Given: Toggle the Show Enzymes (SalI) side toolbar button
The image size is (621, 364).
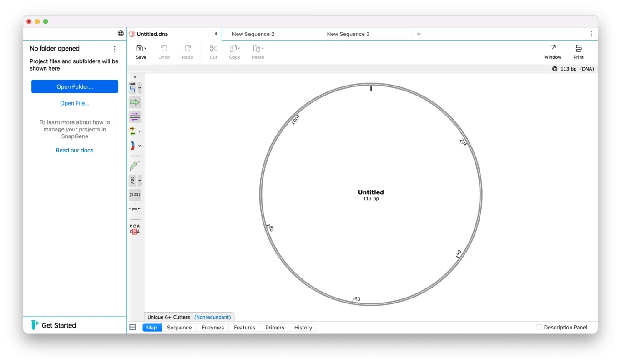Looking at the screenshot, I should pyautogui.click(x=132, y=88).
